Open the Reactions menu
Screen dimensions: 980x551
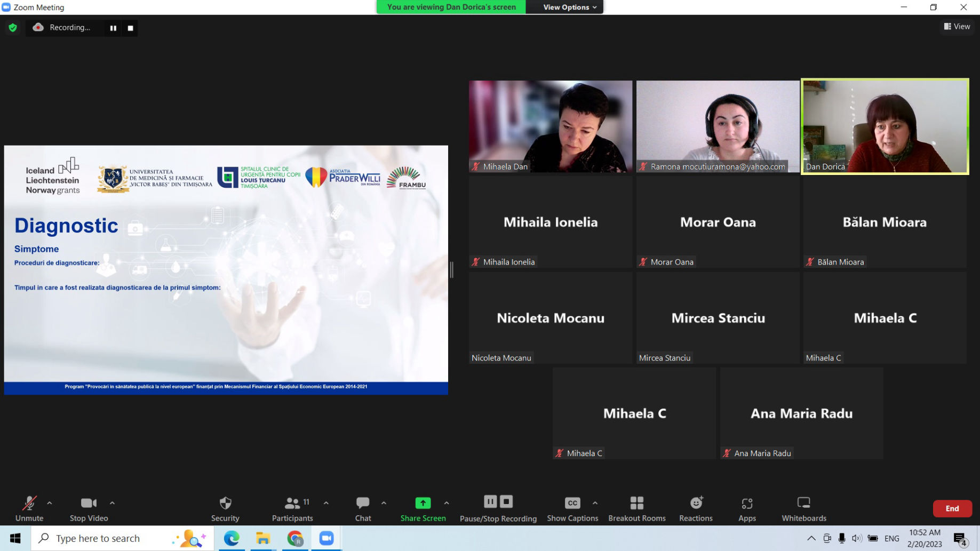tap(696, 508)
